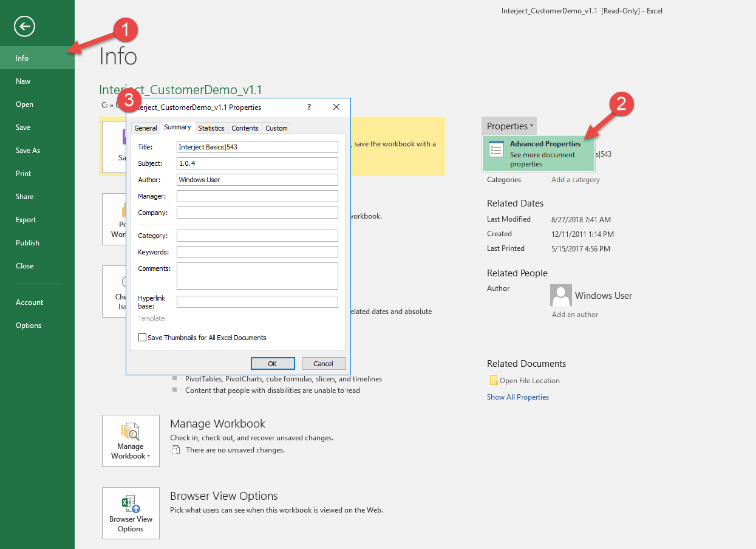The image size is (756, 549).
Task: Click the Manager input field
Action: tap(257, 196)
